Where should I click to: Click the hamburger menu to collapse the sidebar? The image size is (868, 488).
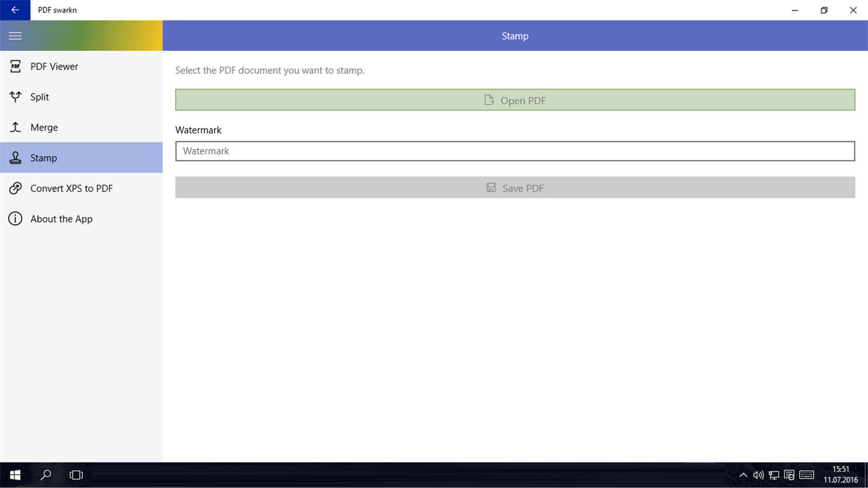[x=15, y=35]
